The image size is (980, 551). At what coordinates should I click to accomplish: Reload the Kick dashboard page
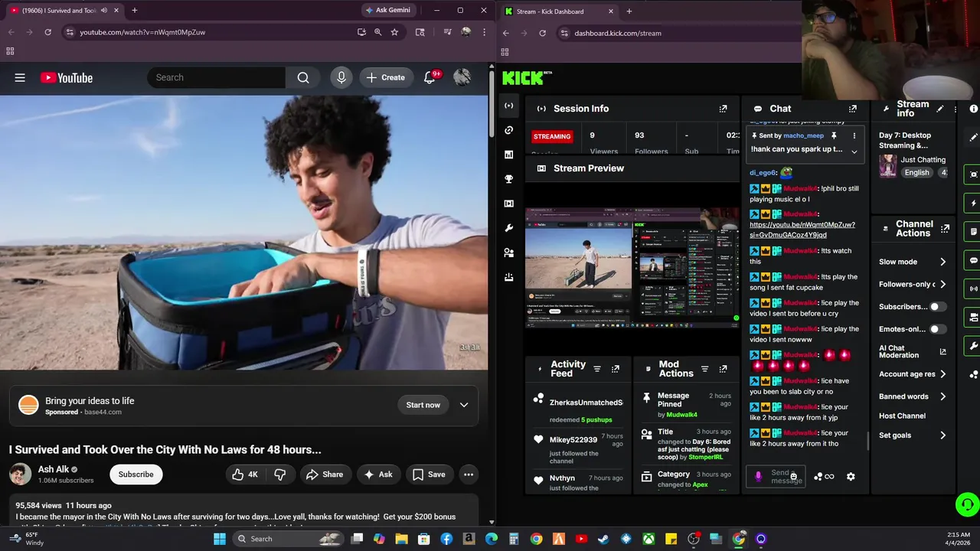click(x=542, y=33)
